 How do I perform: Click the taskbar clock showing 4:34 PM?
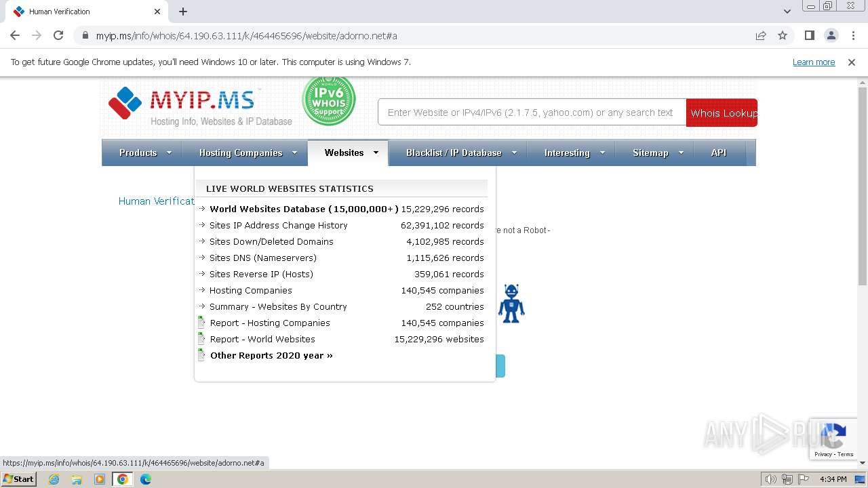tap(833, 479)
